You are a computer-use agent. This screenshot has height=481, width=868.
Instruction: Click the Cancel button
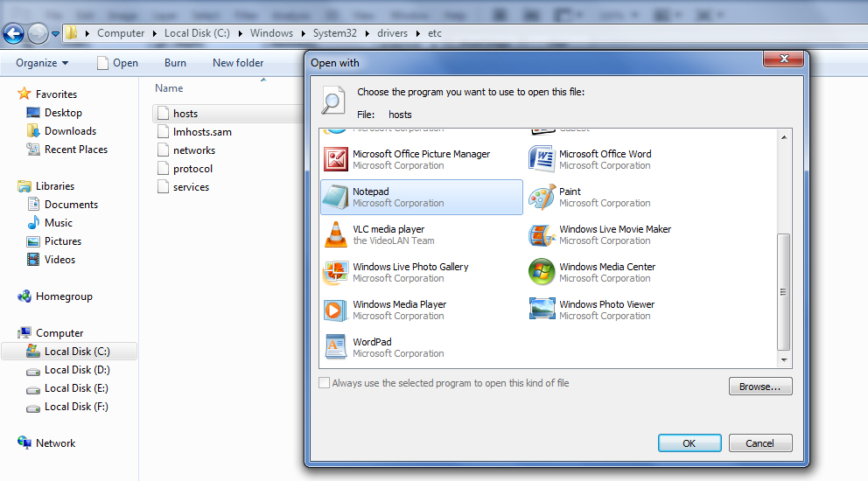click(x=760, y=443)
